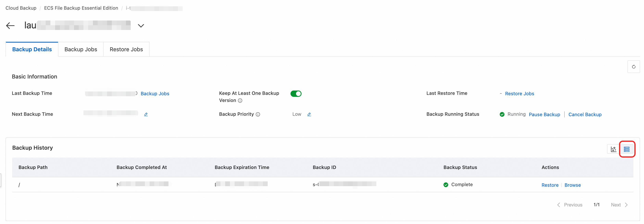The height and width of the screenshot is (224, 644).
Task: Toggle Keep At Least One Backup Version
Action: click(296, 94)
